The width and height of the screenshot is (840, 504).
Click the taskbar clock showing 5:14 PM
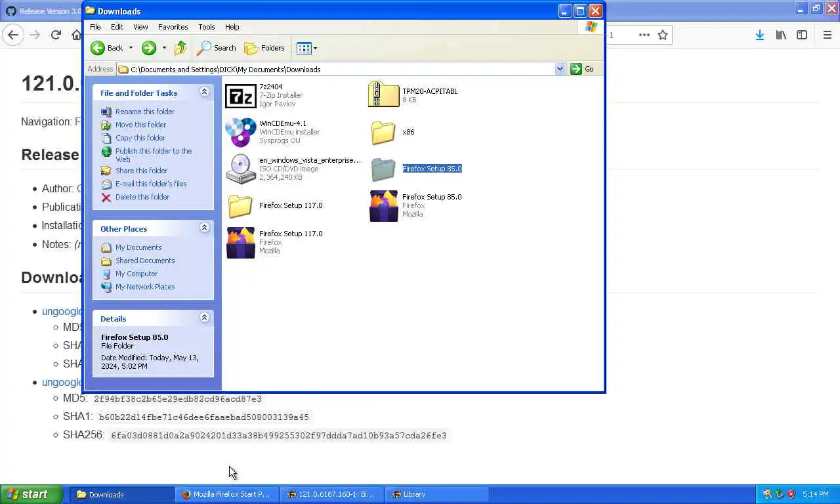pos(815,494)
